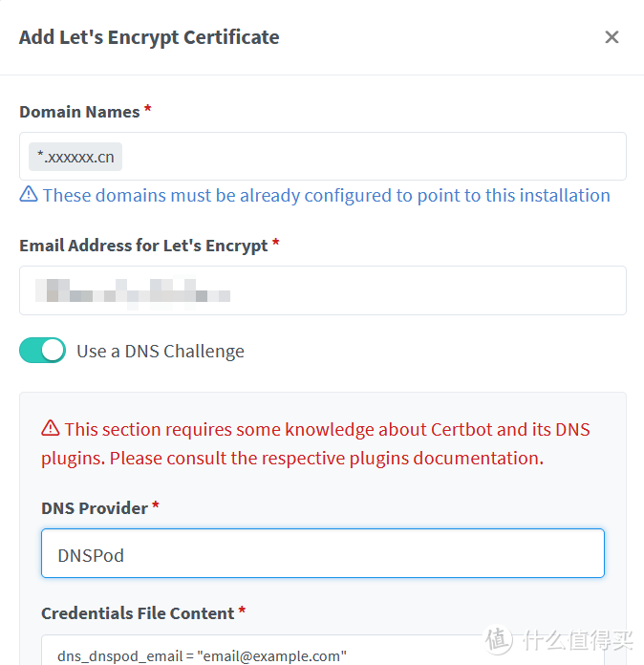This screenshot has width=644, height=665.
Task: Click the "Use a DNS Challenge" label
Action: (161, 352)
